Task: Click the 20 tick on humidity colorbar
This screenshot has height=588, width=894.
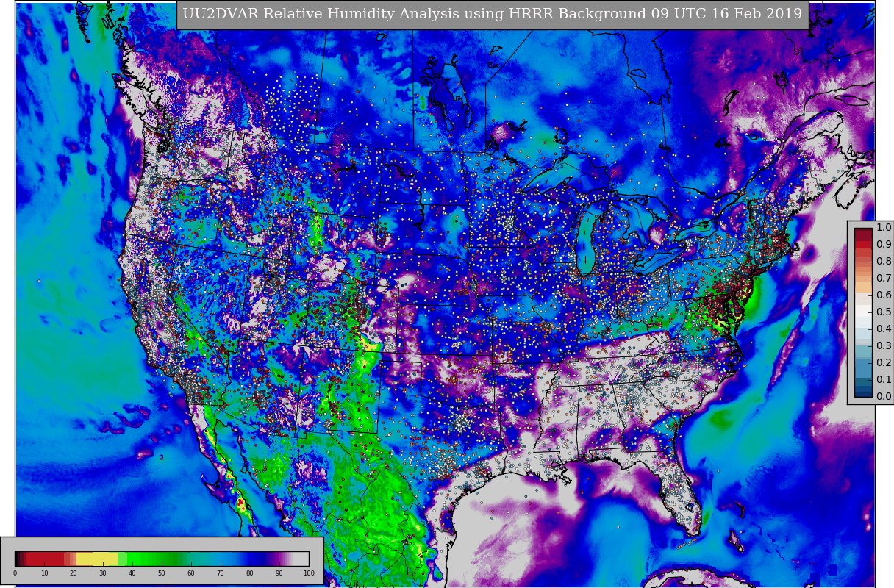Action: (74, 573)
